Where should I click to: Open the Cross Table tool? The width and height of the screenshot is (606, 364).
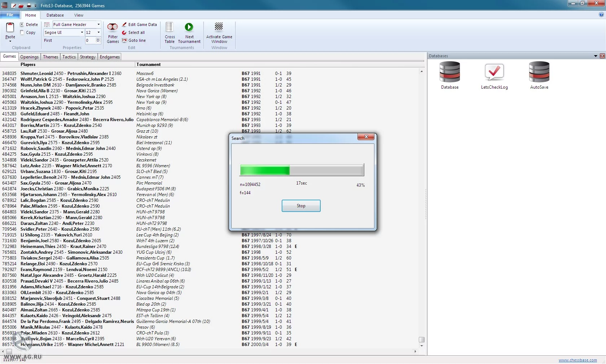(x=170, y=33)
